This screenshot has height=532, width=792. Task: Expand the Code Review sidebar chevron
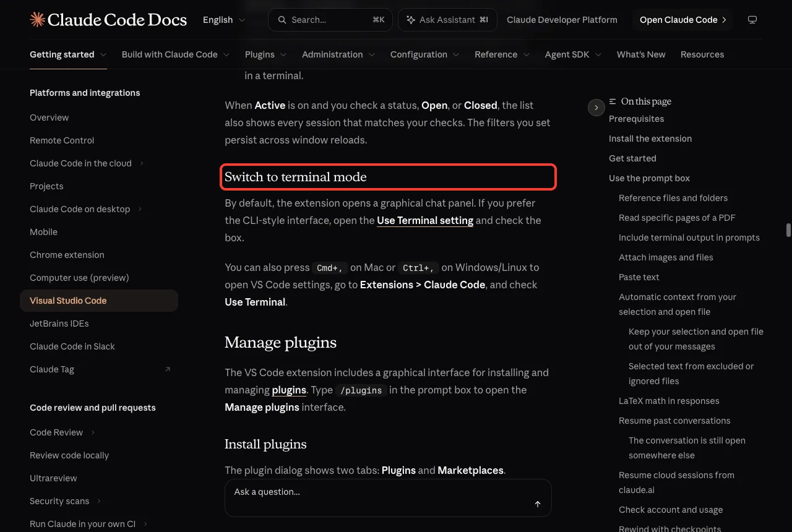(x=93, y=432)
